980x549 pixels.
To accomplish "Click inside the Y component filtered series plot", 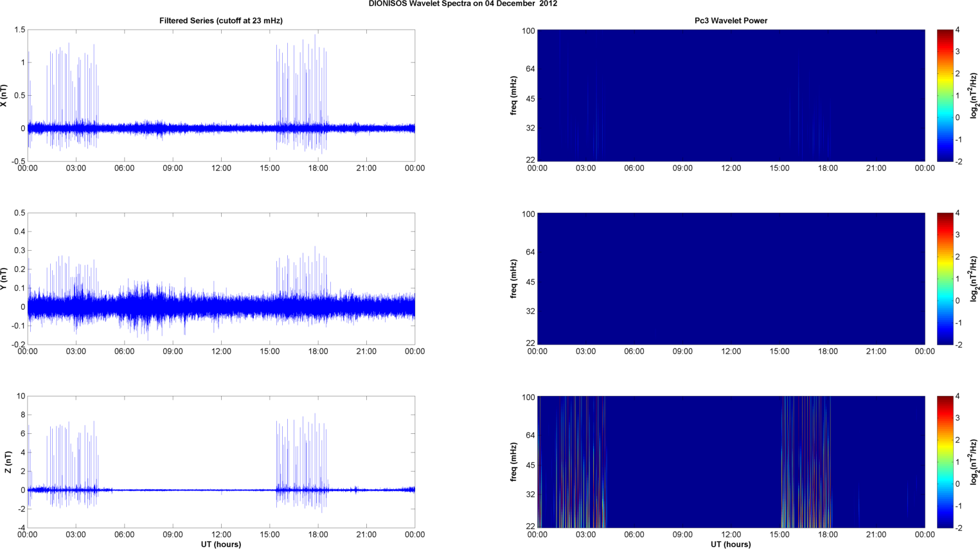I will (221, 279).
